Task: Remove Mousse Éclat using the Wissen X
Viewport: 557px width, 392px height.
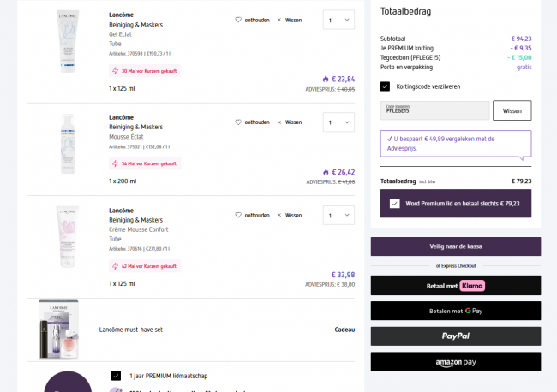Action: (x=279, y=122)
